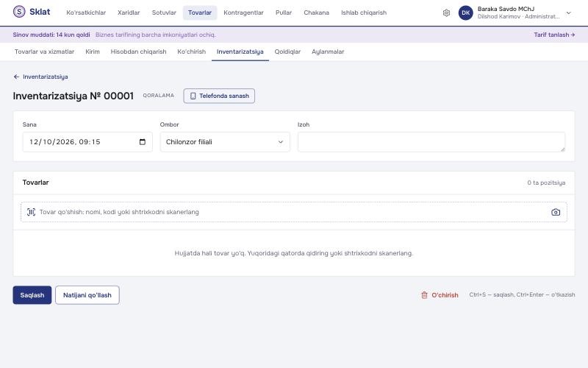588x368 pixels.
Task: Click the QORALAMA status label
Action: point(158,96)
